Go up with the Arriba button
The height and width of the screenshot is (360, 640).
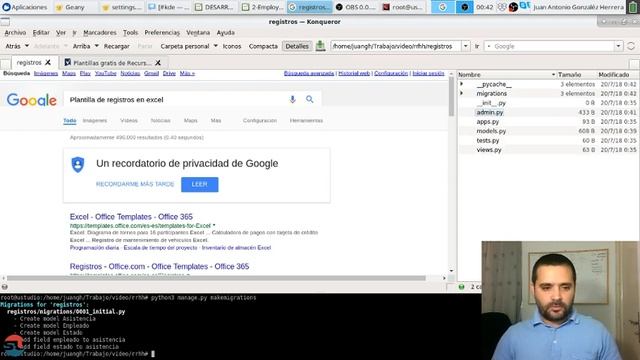(x=82, y=47)
